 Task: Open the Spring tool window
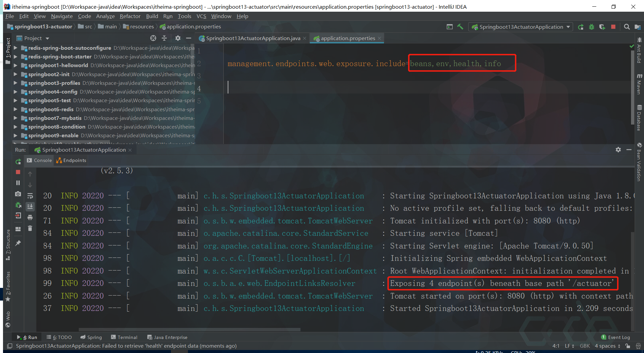coord(91,337)
